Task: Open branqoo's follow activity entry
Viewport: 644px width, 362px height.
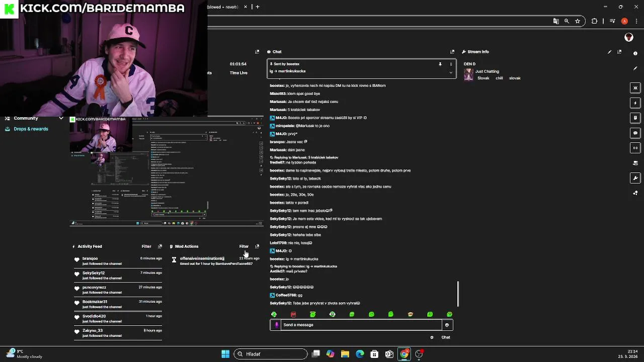Action: (x=118, y=261)
